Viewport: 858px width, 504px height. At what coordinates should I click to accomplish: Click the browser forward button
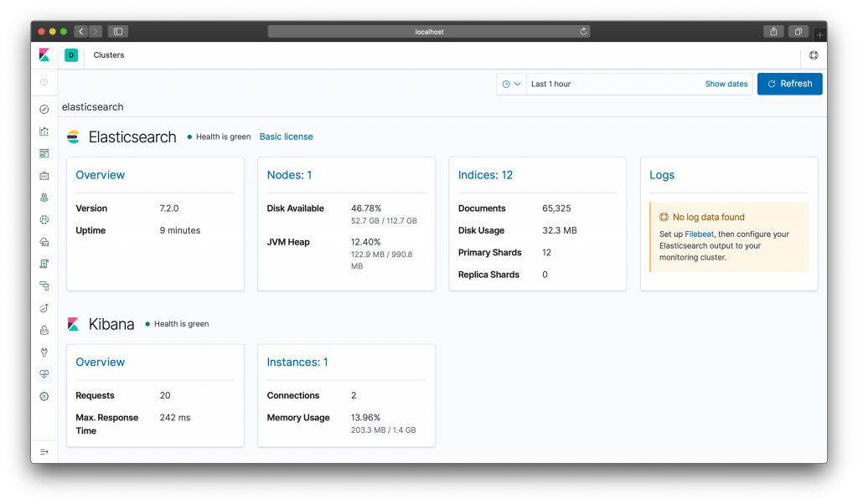coord(96,32)
